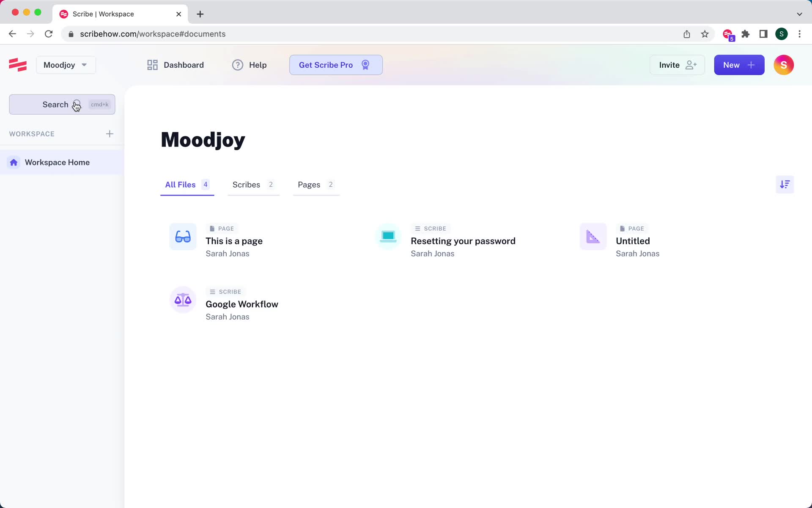The height and width of the screenshot is (508, 812).
Task: Open the Google Workflow scribe
Action: tap(241, 304)
